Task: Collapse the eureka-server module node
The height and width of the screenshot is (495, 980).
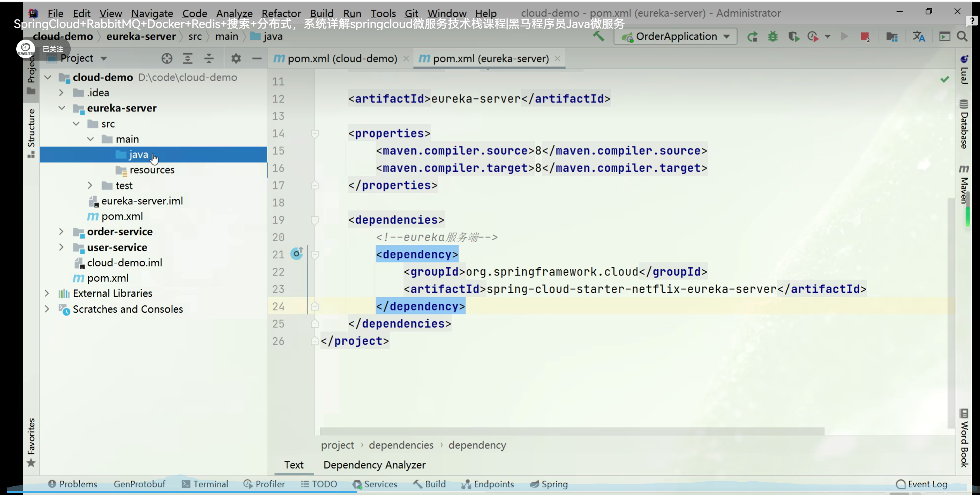Action: (x=61, y=108)
